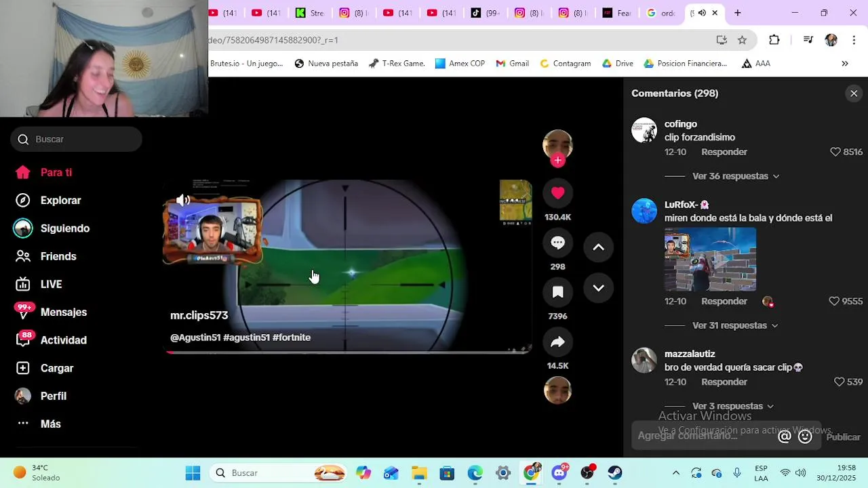
Task: Like mazzalautiz's comment with 539 likes
Action: point(839,382)
